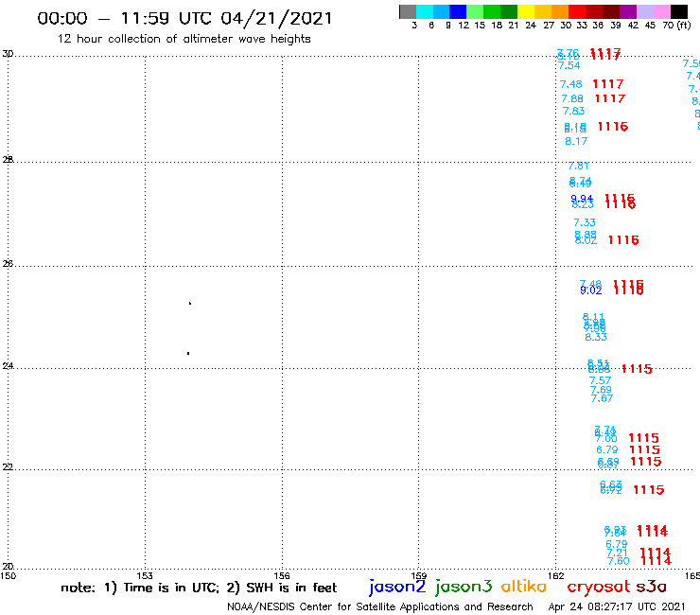Image resolution: width=700 pixels, height=615 pixels.
Task: Click the subtitle '12 hour collection of altimeter wave heights'
Action: (x=184, y=39)
